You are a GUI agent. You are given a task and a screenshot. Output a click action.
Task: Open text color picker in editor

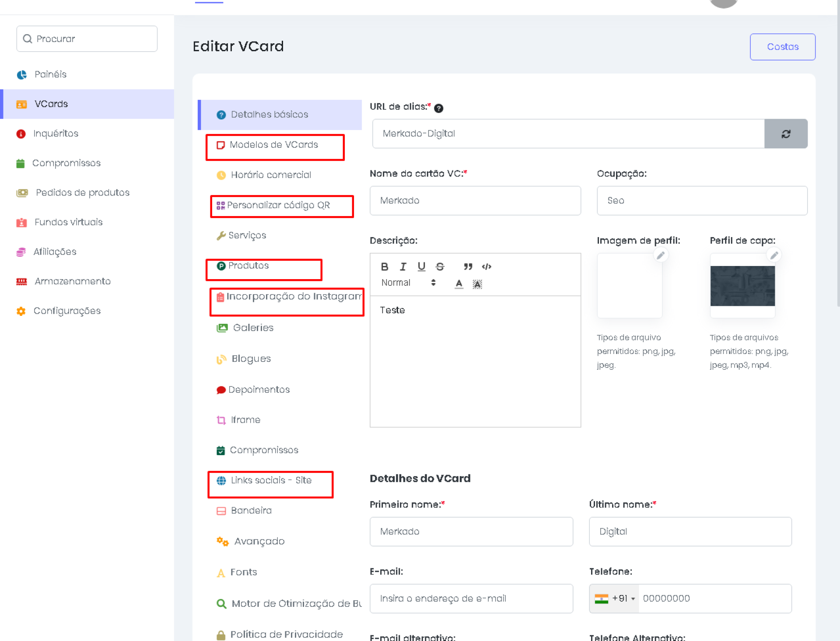(458, 284)
